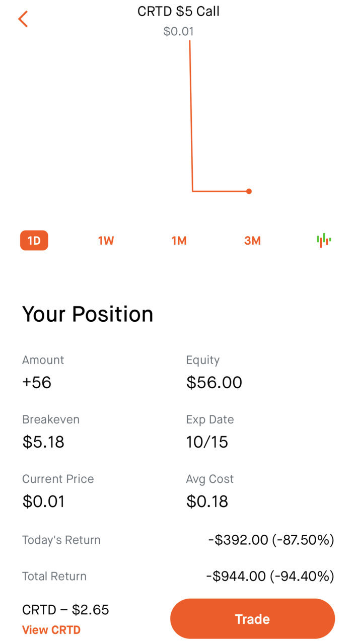Image resolution: width=357 pixels, height=644 pixels.
Task: Tap the Avg Cost value $0.18
Action: tap(207, 502)
